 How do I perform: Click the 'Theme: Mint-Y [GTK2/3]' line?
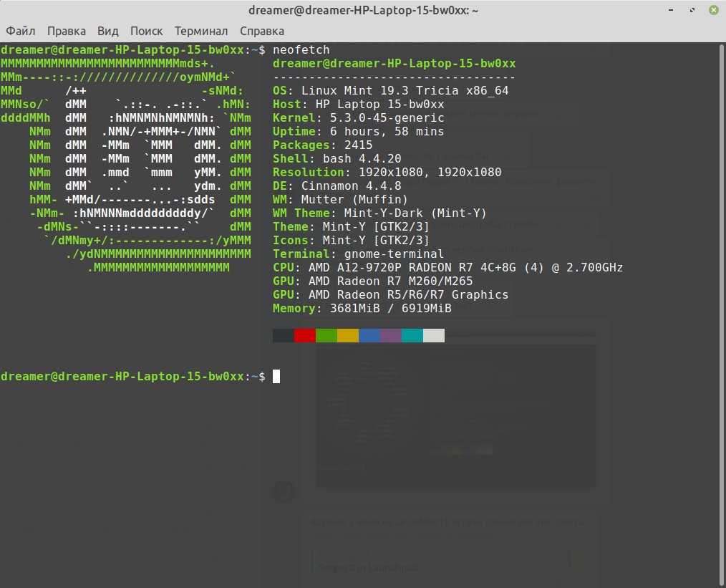[x=351, y=227]
